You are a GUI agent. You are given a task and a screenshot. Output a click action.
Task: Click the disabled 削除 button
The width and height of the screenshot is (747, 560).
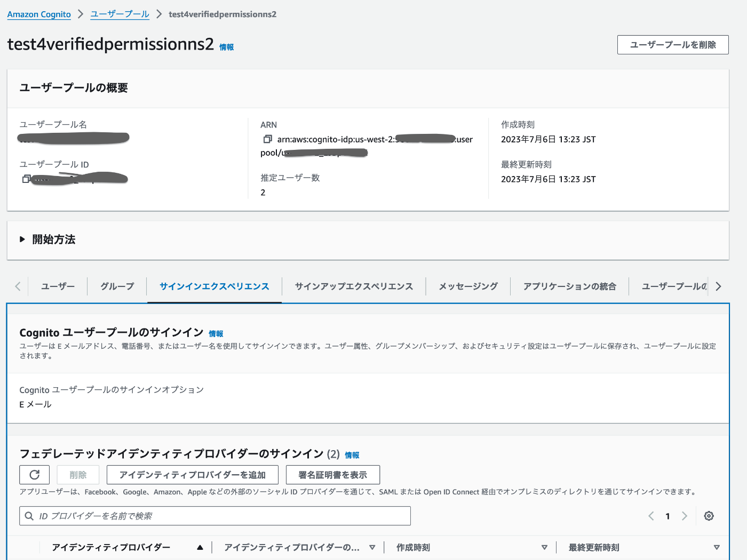pyautogui.click(x=78, y=475)
